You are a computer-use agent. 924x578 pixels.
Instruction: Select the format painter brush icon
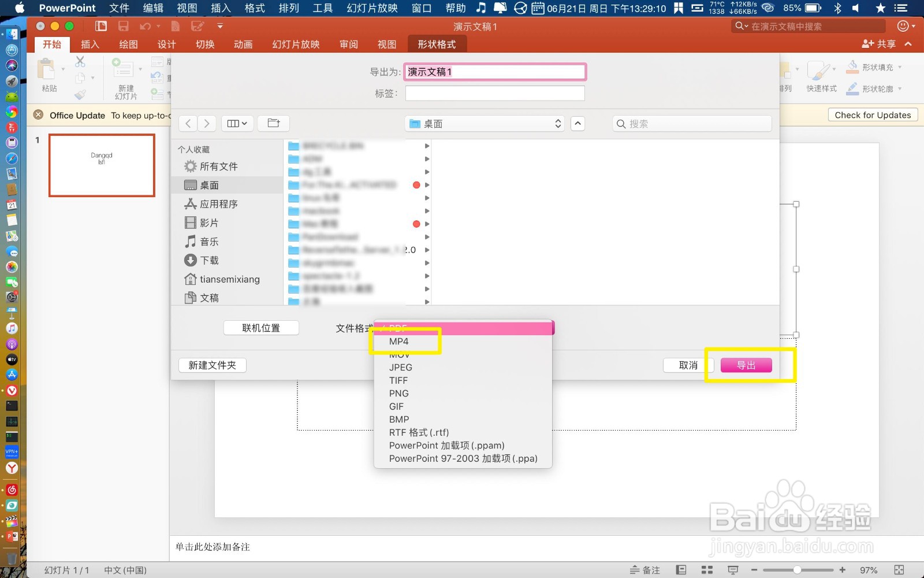pyautogui.click(x=81, y=95)
